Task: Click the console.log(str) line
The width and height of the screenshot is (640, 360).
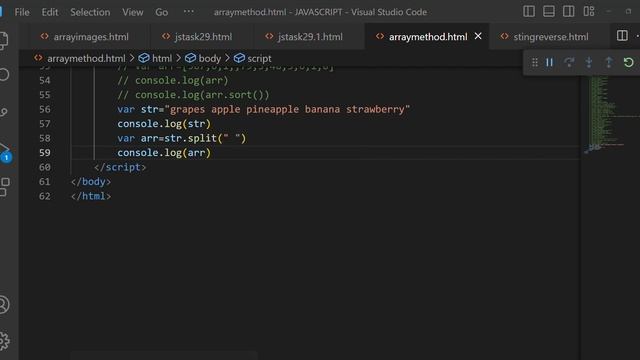Action: coord(164,124)
